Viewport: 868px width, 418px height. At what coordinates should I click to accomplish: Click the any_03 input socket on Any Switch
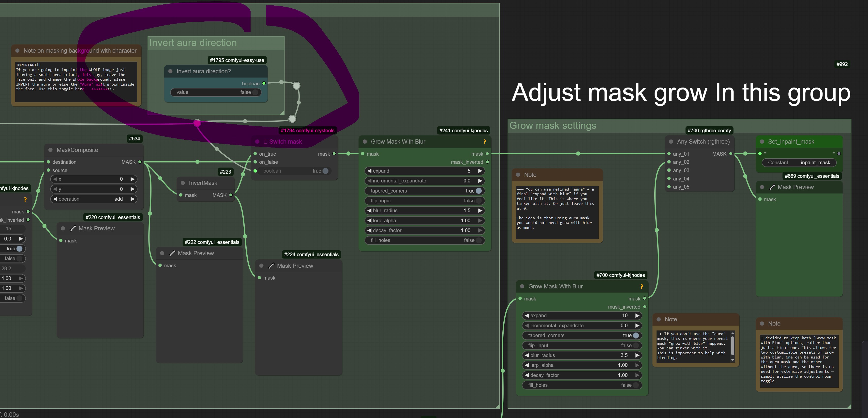click(669, 170)
